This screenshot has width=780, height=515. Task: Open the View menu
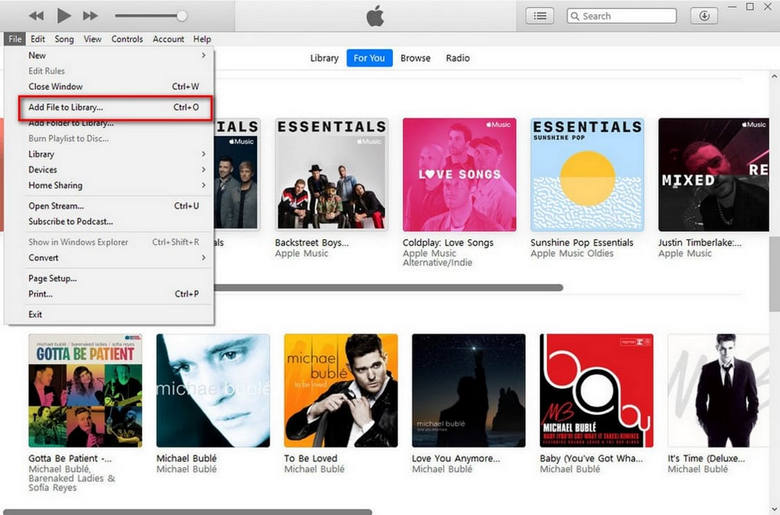tap(93, 39)
